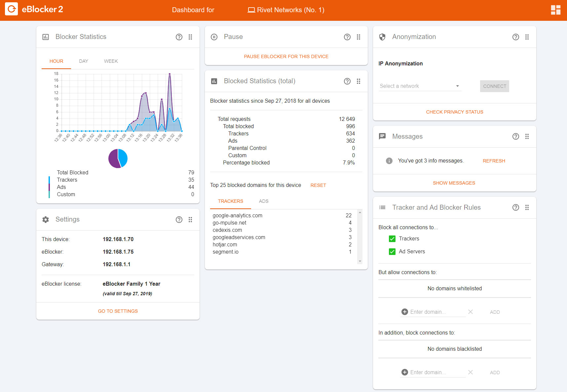Click plus icon in blacklist domain field
This screenshot has width=567, height=392.
pyautogui.click(x=405, y=372)
